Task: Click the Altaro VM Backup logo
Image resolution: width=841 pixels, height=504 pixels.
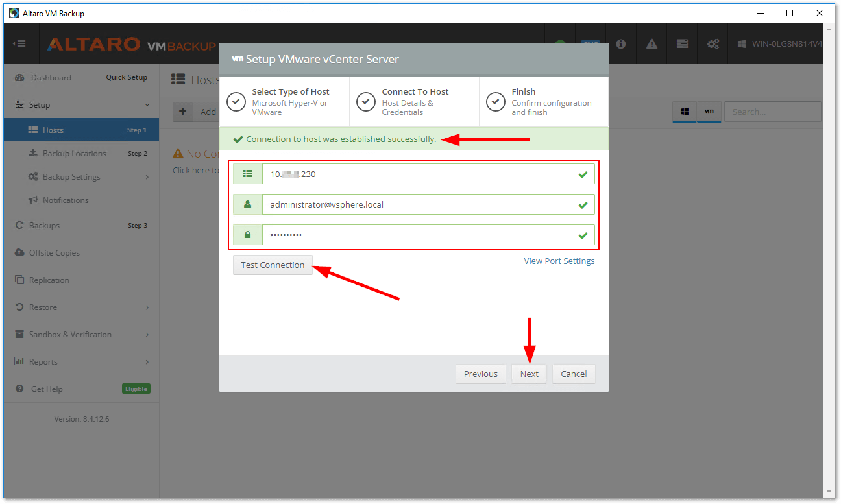Action: (131, 45)
